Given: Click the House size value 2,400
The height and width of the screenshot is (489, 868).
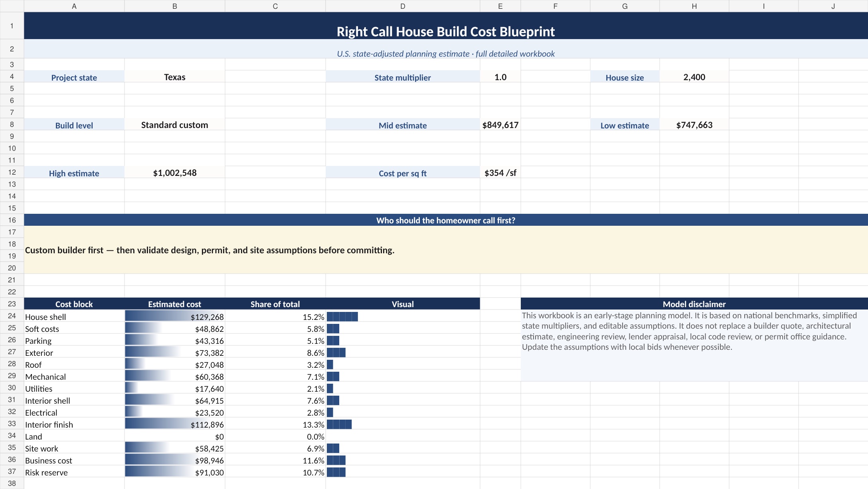Looking at the screenshot, I should pos(694,77).
